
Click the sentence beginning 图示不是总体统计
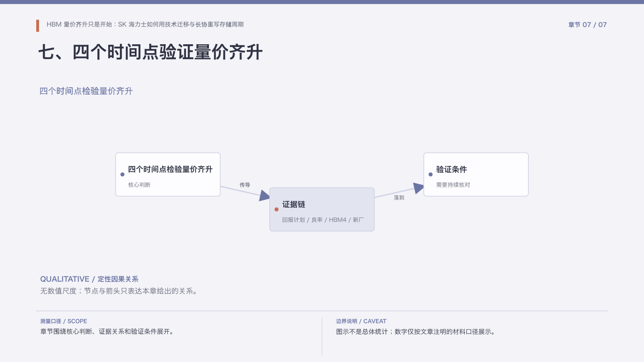(416, 331)
